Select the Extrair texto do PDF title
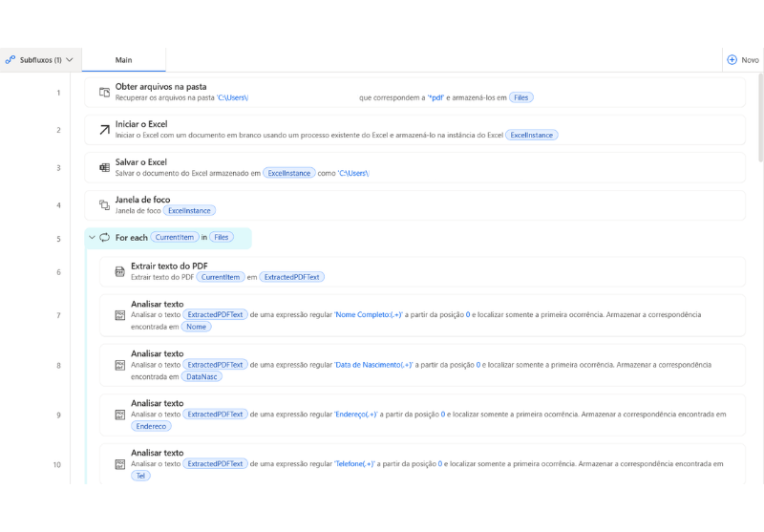This screenshot has width=764, height=532. pos(169,266)
